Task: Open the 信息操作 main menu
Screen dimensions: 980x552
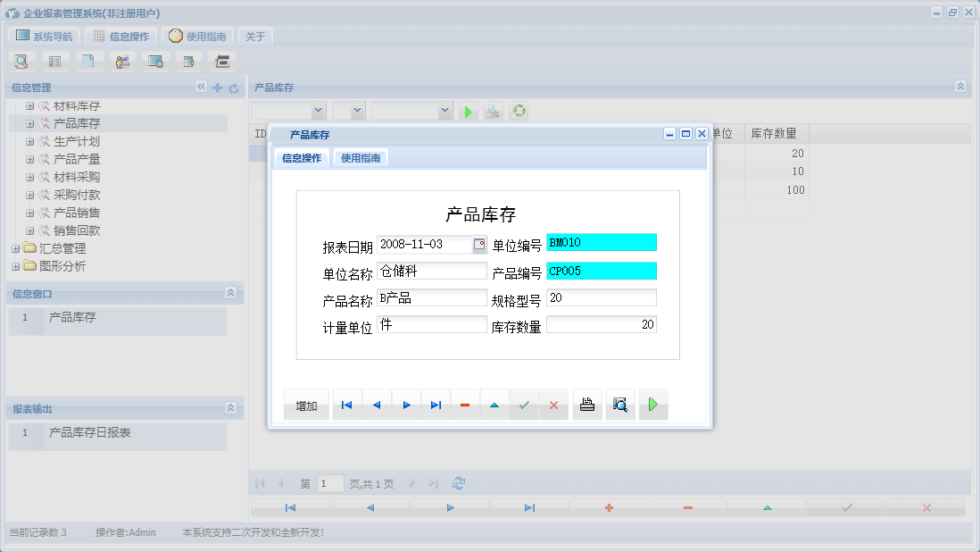Action: click(121, 37)
